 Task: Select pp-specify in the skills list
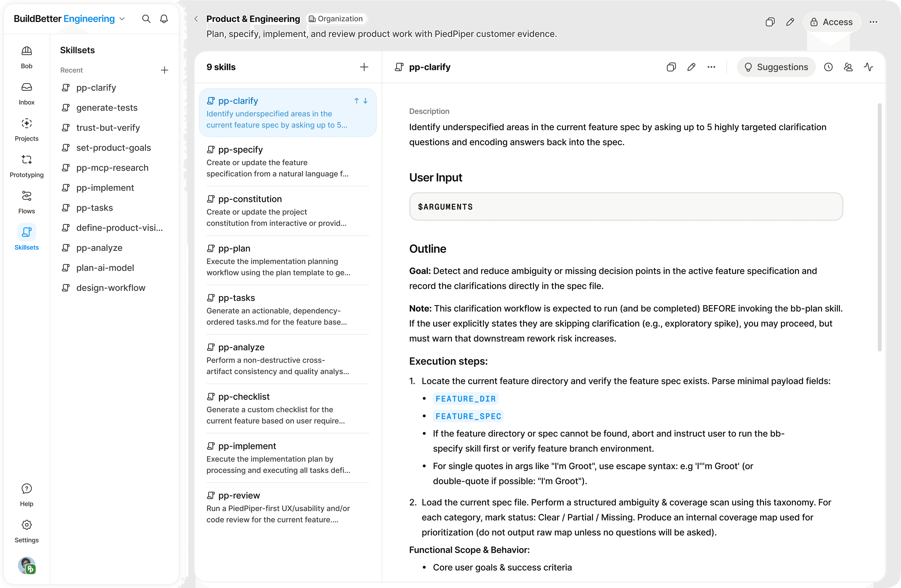pyautogui.click(x=288, y=162)
